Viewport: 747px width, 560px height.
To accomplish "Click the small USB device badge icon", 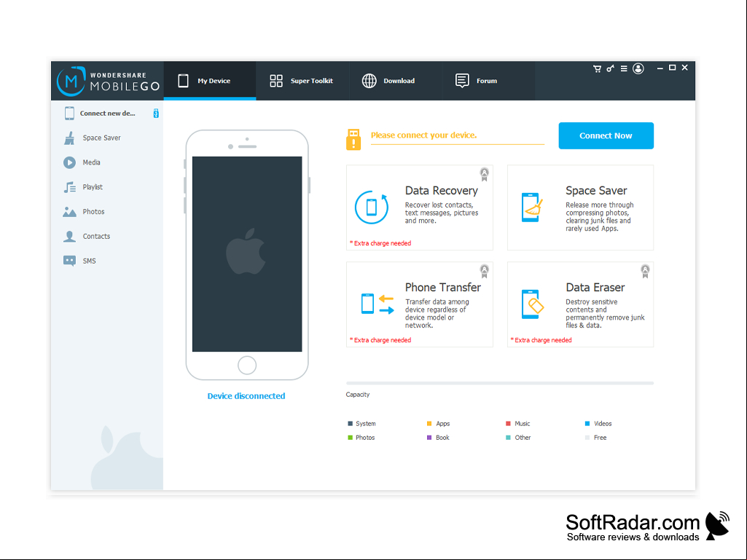I will coord(156,114).
